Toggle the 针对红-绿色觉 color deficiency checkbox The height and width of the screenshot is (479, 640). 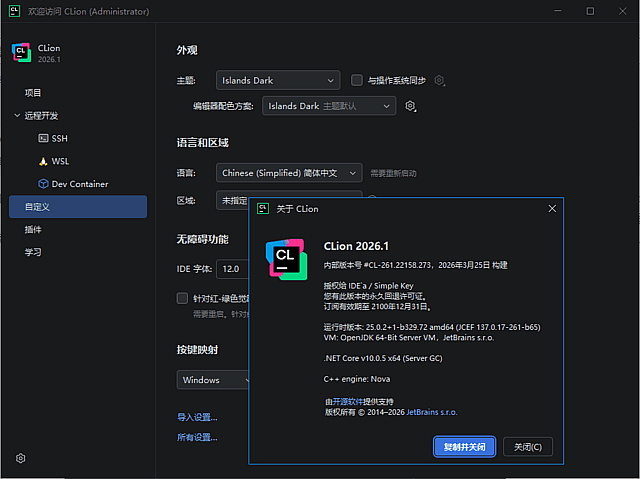[182, 298]
